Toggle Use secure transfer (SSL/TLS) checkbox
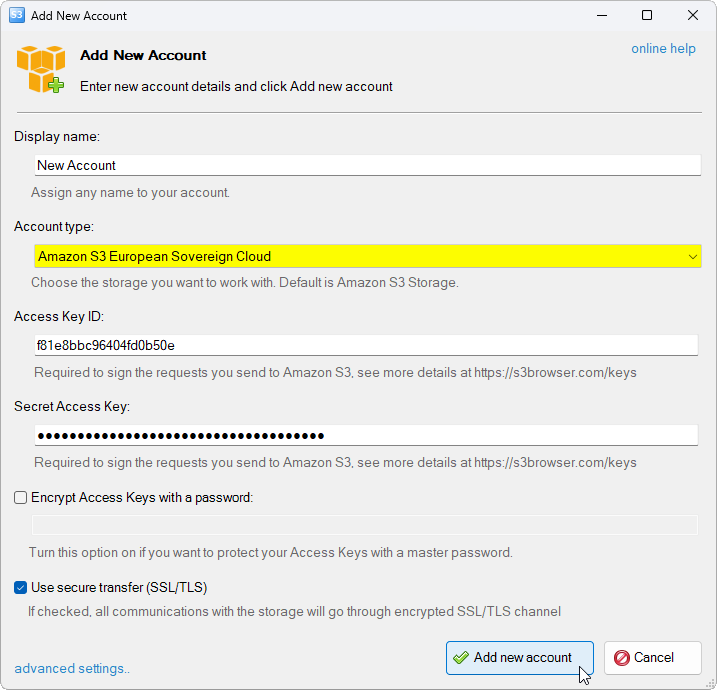The width and height of the screenshot is (717, 690). pos(21,588)
